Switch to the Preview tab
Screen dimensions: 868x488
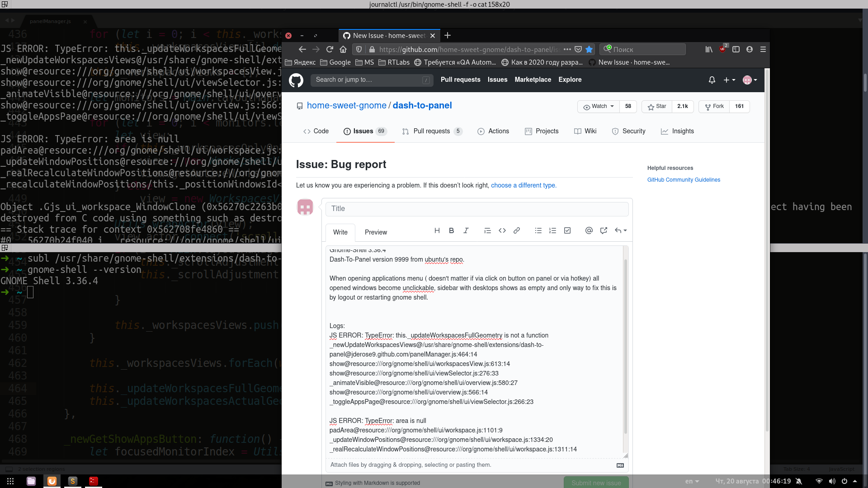tap(376, 232)
